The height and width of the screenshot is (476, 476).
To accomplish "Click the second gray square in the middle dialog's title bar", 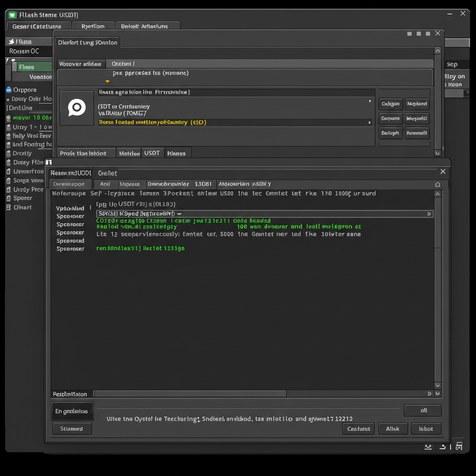I will [x=419, y=33].
